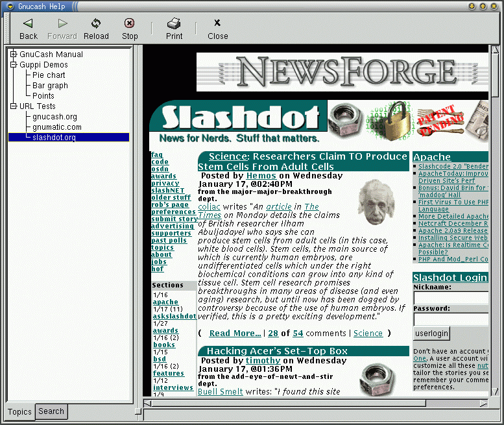Collapse the URL Tests tree expander
This screenshot has width=504, height=425.
(x=13, y=106)
